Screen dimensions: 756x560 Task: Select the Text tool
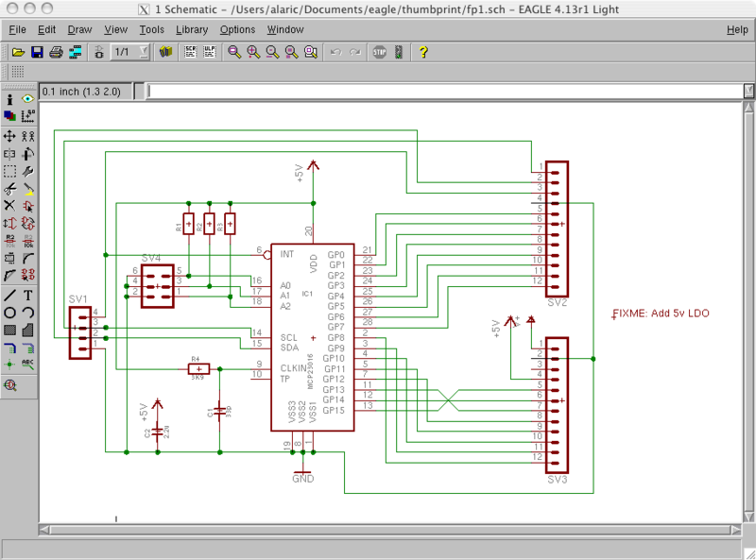coord(27,295)
